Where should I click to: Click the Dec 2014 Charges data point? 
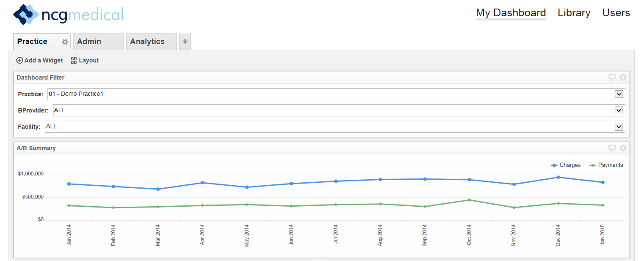[x=558, y=177]
